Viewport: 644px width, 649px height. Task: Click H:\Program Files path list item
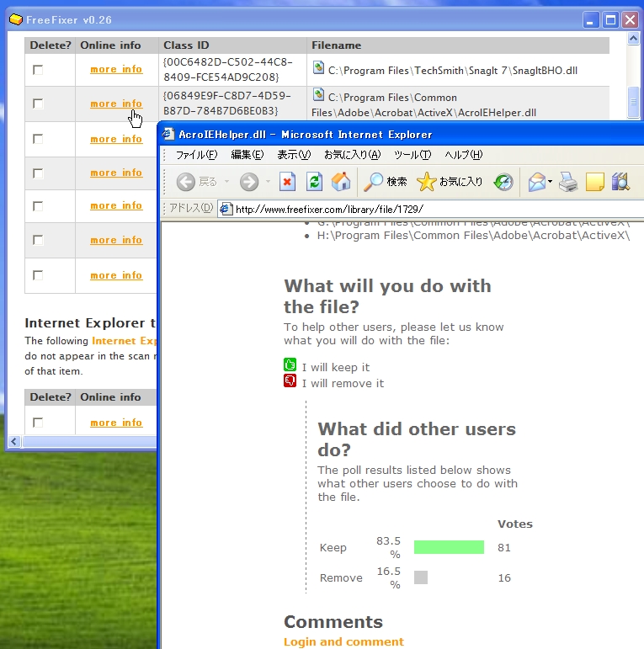click(x=473, y=236)
